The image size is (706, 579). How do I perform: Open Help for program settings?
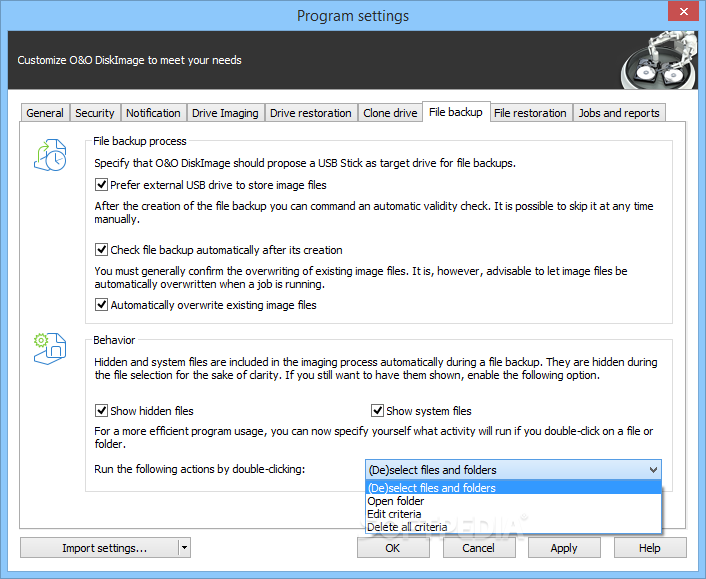click(x=650, y=548)
